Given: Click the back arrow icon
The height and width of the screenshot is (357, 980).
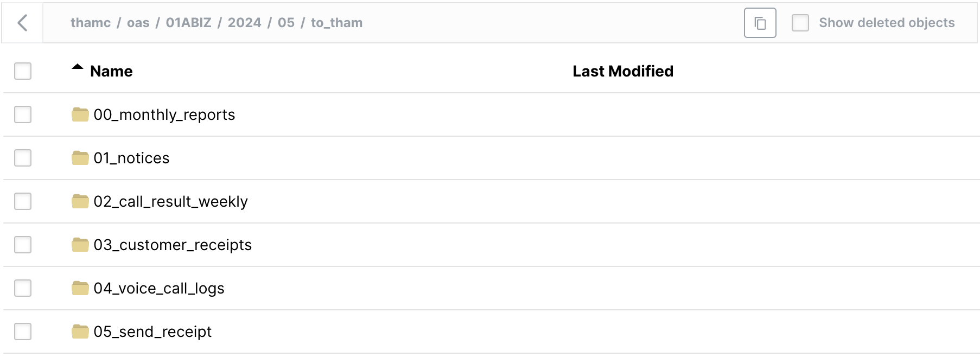Looking at the screenshot, I should (x=22, y=23).
